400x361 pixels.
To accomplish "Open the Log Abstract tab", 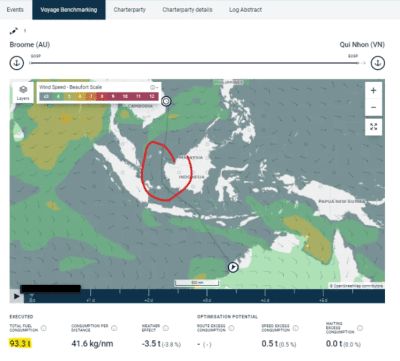I will 245,10.
